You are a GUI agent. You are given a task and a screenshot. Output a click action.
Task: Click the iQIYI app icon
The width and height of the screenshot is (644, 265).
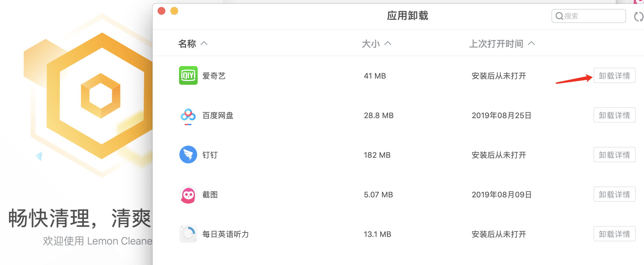(x=188, y=76)
